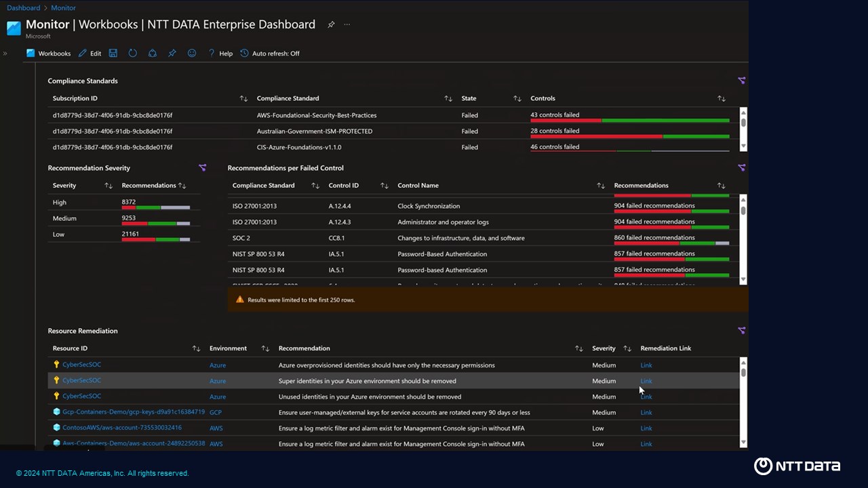
Task: Go to the Dashboard breadcrumb link
Action: [x=23, y=8]
